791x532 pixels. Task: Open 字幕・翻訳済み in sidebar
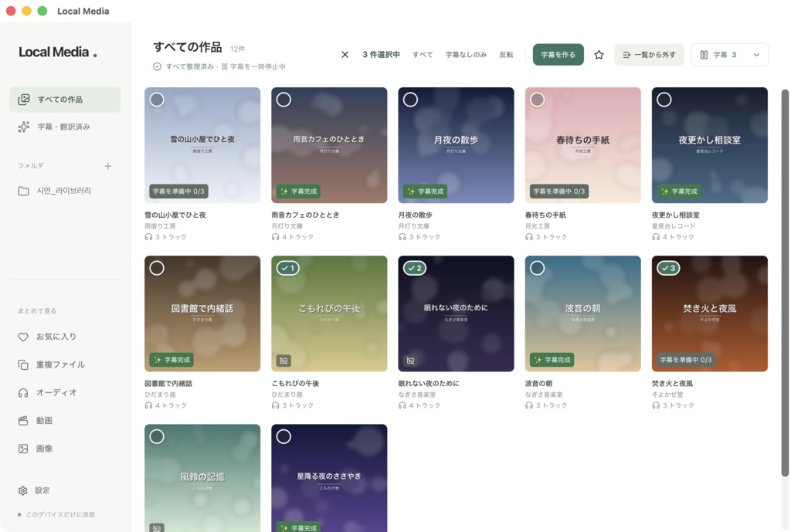(x=65, y=127)
